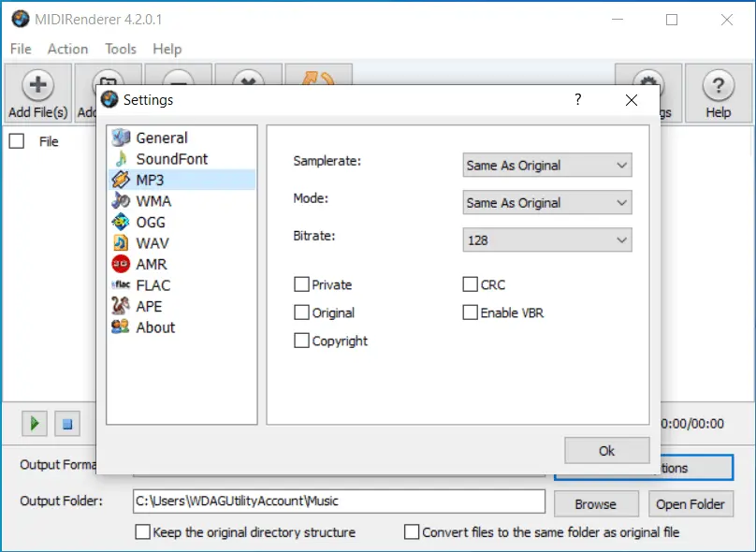
Task: Start playback with the green play button
Action: click(35, 424)
